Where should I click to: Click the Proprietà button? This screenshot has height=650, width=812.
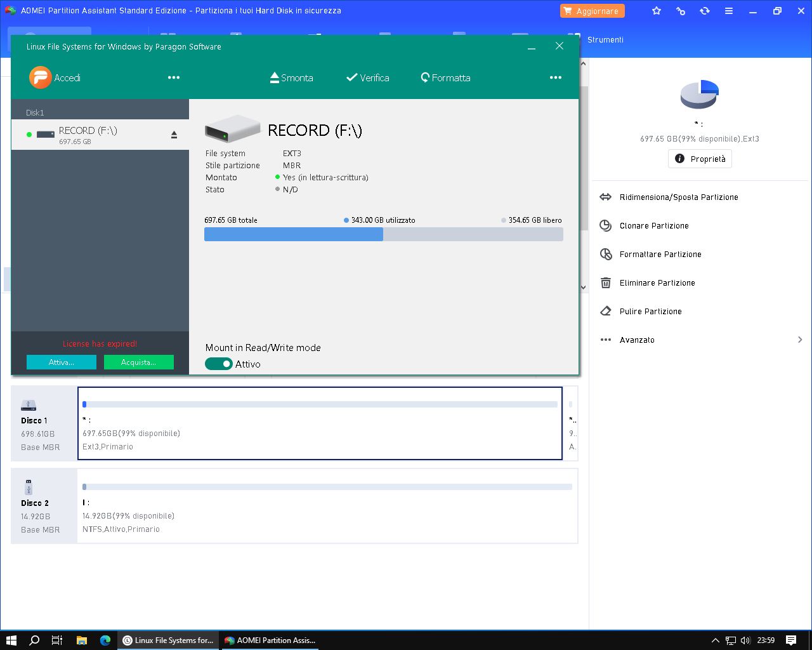pyautogui.click(x=700, y=159)
